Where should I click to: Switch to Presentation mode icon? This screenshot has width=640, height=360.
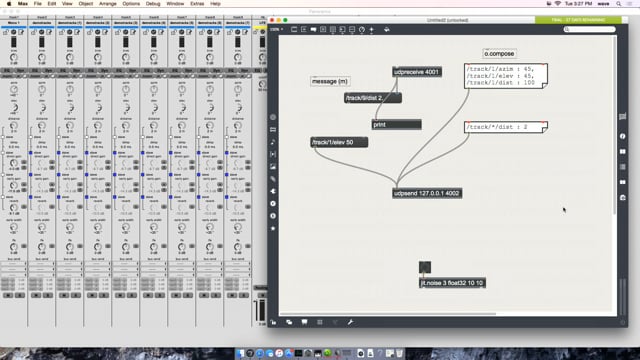[304, 322]
